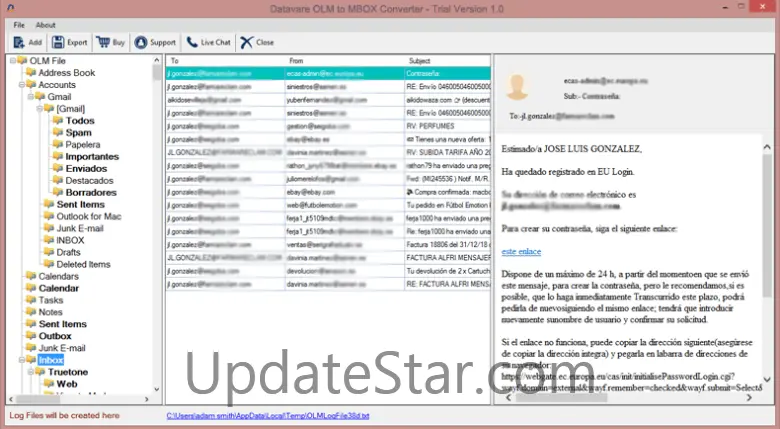Click the Support agent icon
The height and width of the screenshot is (429, 780).
click(141, 42)
